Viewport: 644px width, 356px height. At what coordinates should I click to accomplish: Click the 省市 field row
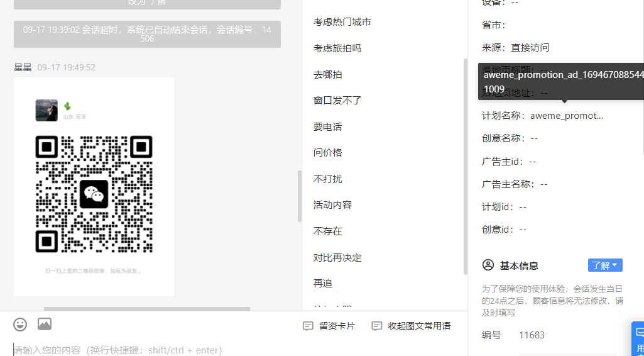click(x=493, y=25)
